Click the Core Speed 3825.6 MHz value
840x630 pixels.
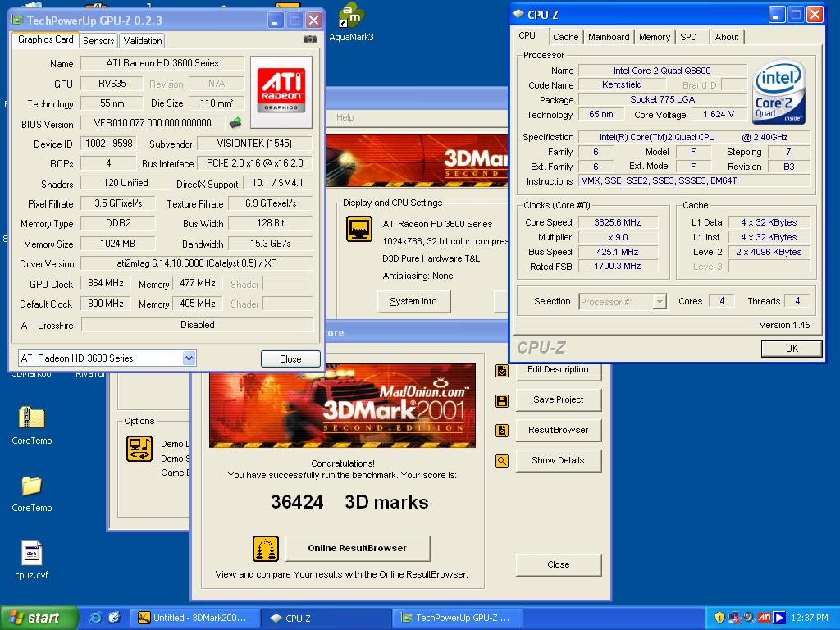tap(618, 222)
